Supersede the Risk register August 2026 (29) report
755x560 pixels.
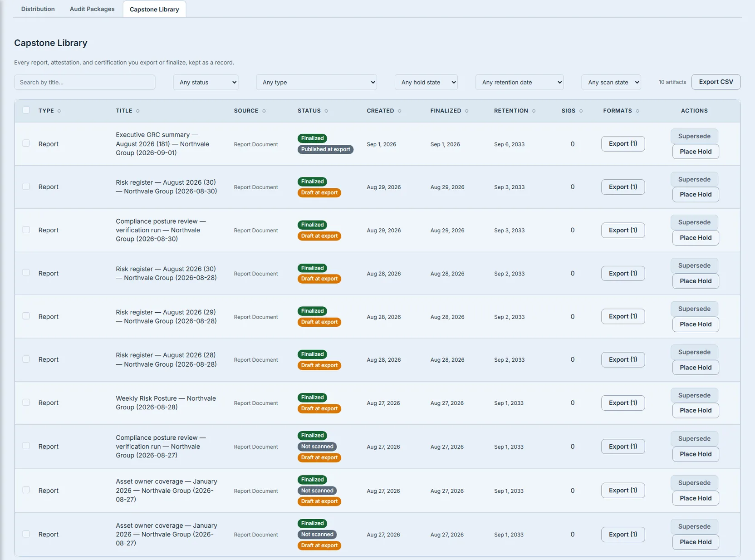694,309
